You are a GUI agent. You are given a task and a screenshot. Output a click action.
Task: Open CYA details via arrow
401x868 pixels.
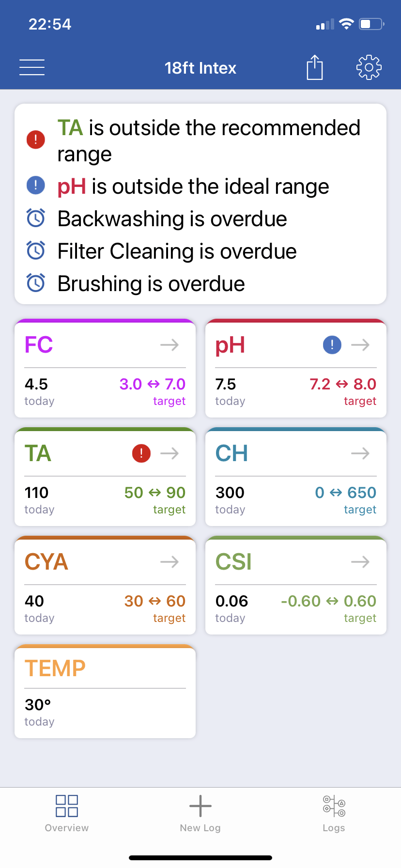(x=170, y=562)
